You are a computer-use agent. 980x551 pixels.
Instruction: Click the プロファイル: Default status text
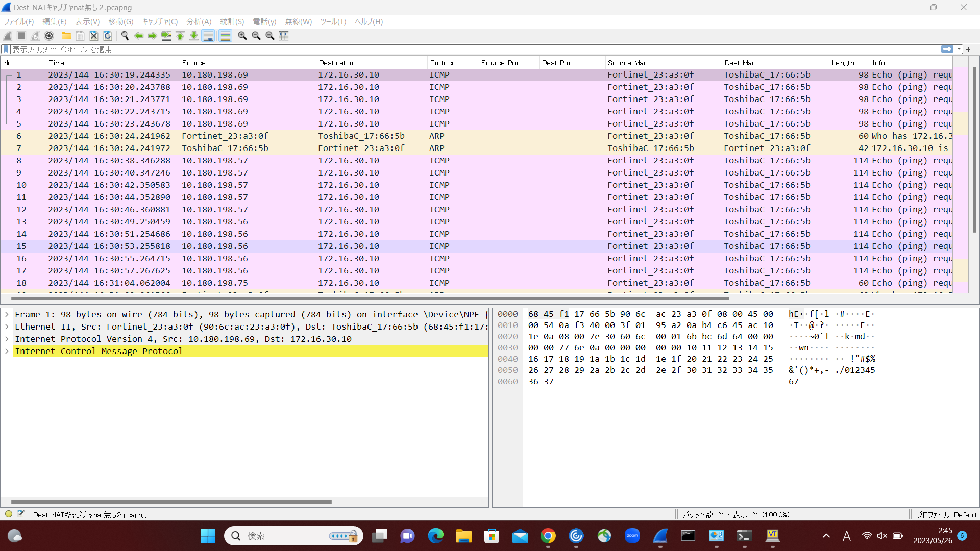946,515
